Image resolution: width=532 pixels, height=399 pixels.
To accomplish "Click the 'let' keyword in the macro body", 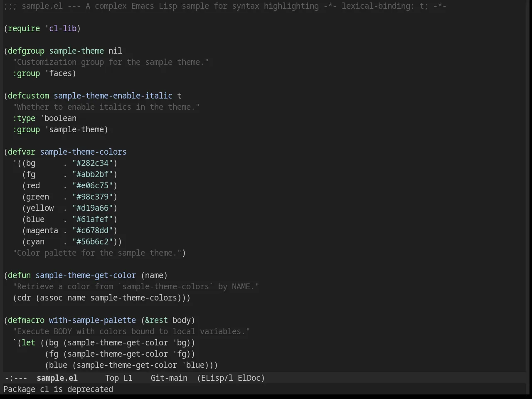I will (29, 342).
